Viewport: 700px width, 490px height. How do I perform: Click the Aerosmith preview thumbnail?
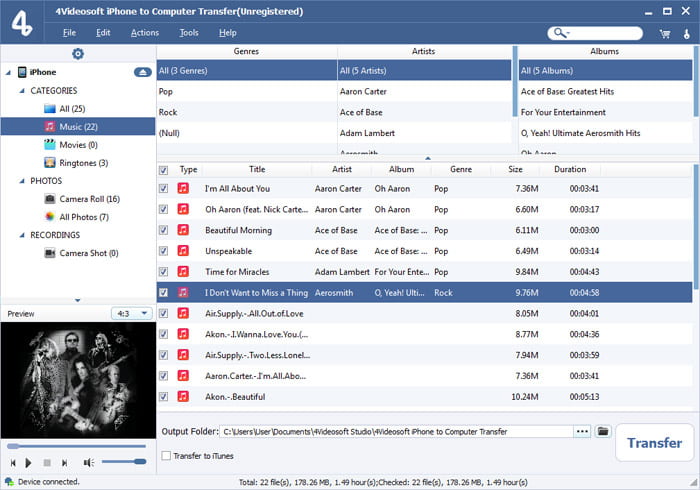[x=78, y=380]
